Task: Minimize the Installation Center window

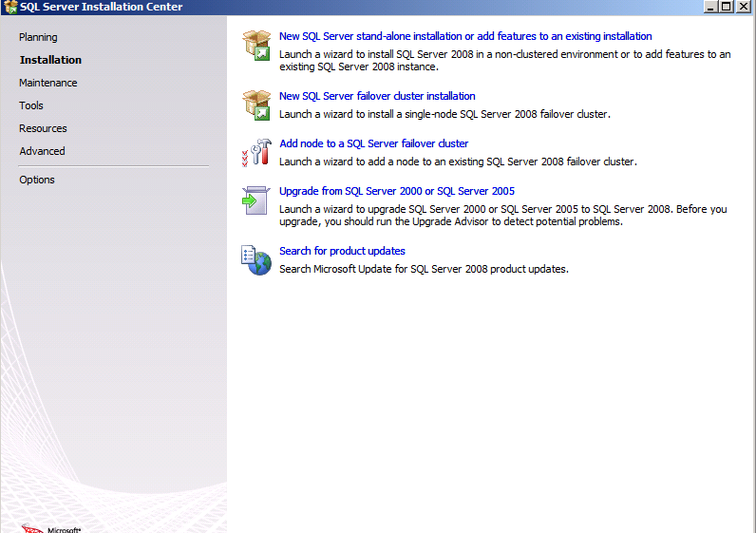Action: coord(710,7)
